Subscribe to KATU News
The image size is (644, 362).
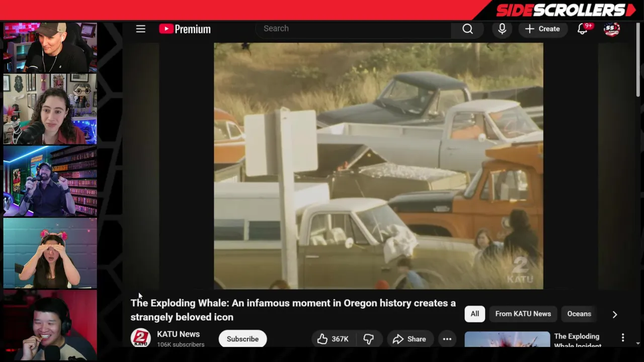pyautogui.click(x=243, y=339)
